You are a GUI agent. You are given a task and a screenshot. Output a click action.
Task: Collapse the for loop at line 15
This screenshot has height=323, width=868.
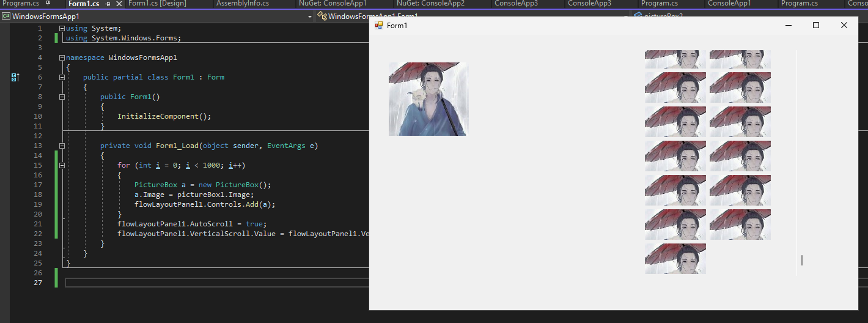(x=62, y=165)
